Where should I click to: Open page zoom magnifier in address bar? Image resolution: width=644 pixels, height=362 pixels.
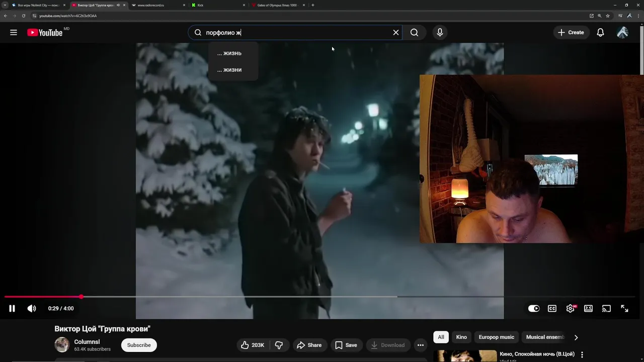click(600, 16)
